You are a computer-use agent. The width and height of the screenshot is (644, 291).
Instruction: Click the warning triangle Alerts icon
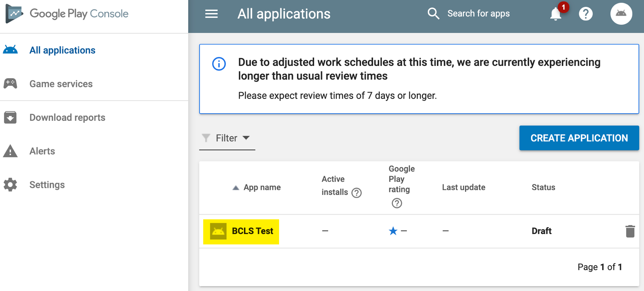click(x=10, y=151)
